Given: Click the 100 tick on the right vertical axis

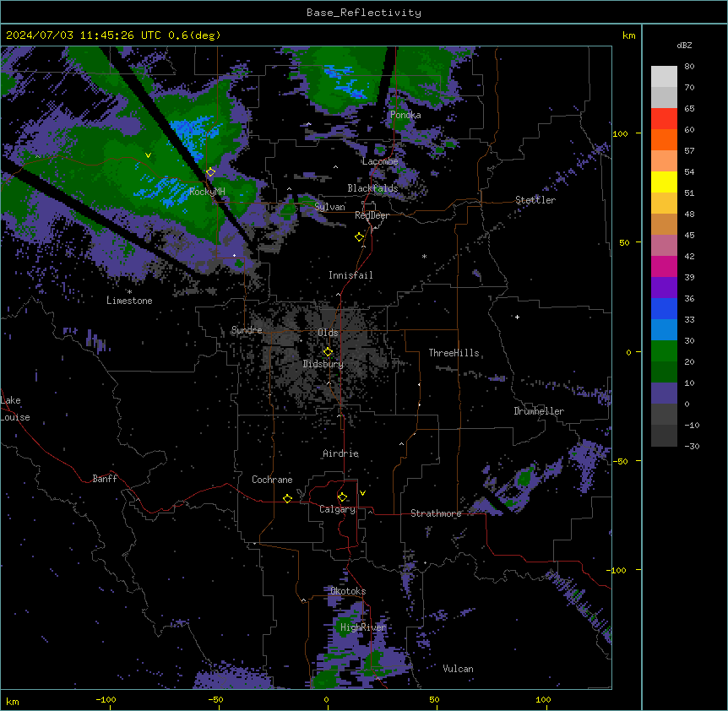Looking at the screenshot, I should pos(620,133).
